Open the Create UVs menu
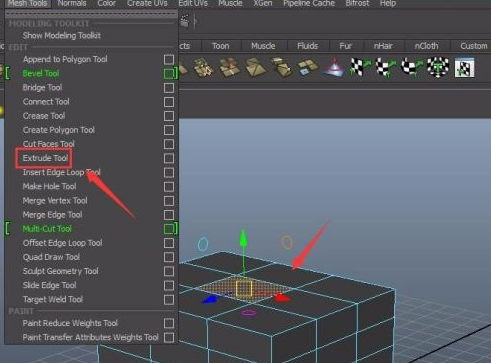The width and height of the screenshot is (491, 363). click(147, 3)
